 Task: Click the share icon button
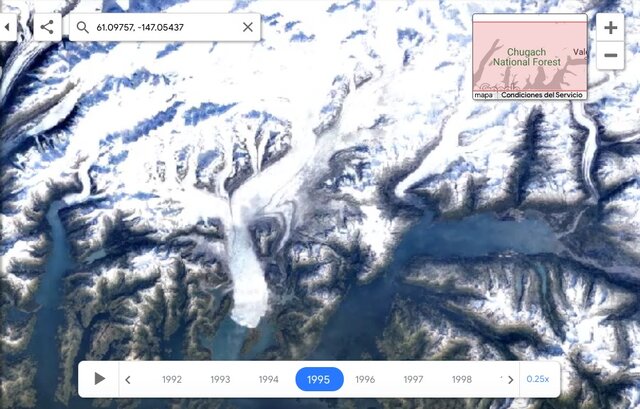(x=47, y=27)
